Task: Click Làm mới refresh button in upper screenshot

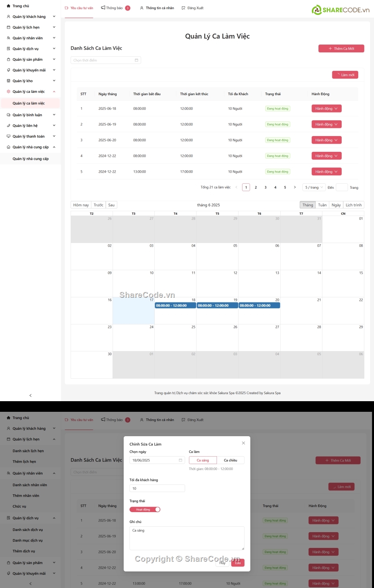Action: [x=345, y=75]
